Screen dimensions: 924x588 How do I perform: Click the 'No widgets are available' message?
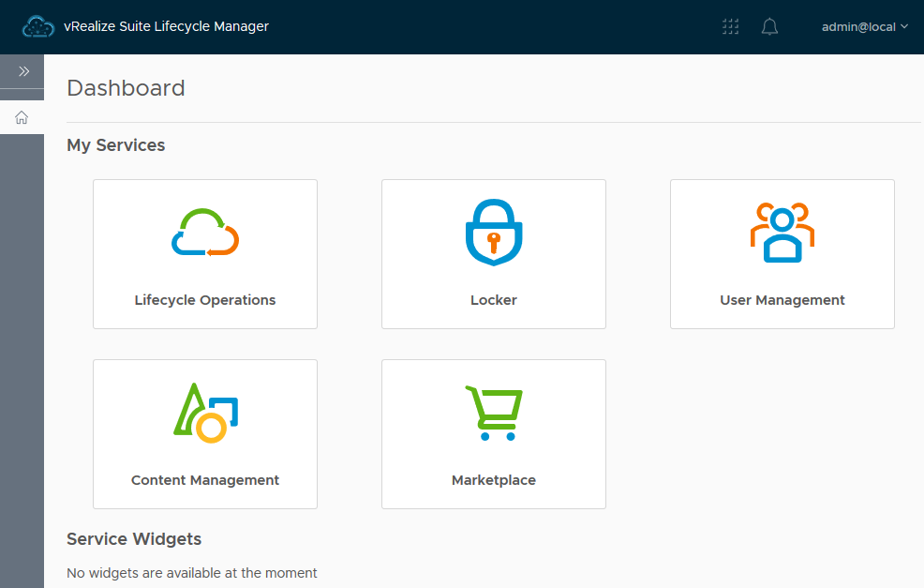pos(192,573)
